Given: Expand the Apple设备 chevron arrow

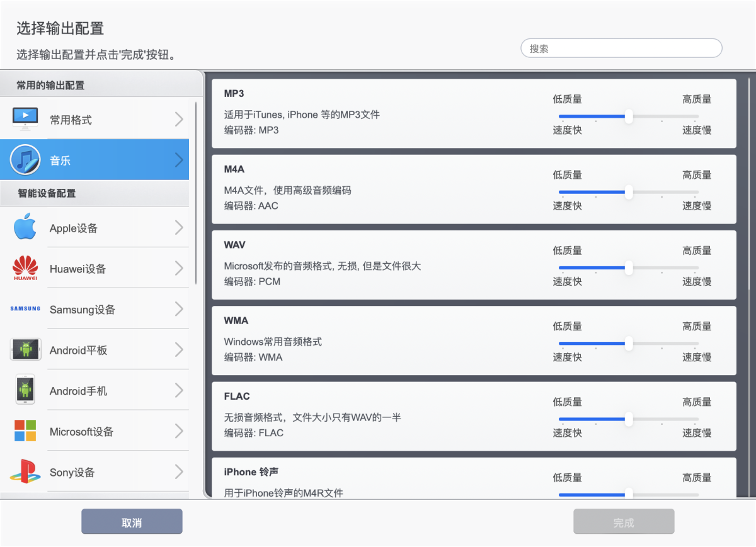Looking at the screenshot, I should (179, 228).
